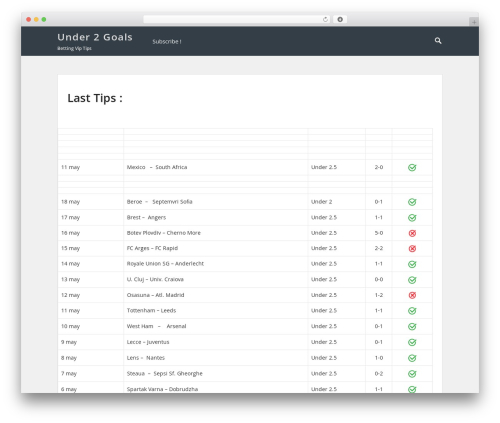Click green checkmark for Tottenham - Leeds
Screen dimensions: 500x423
coord(412,311)
